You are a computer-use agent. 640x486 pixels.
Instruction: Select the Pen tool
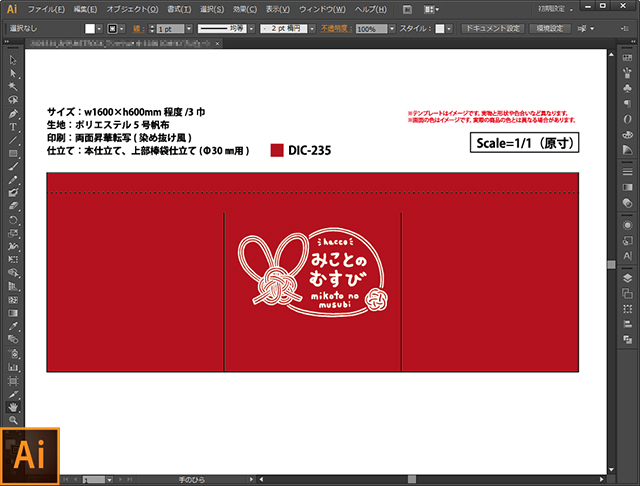[13, 113]
